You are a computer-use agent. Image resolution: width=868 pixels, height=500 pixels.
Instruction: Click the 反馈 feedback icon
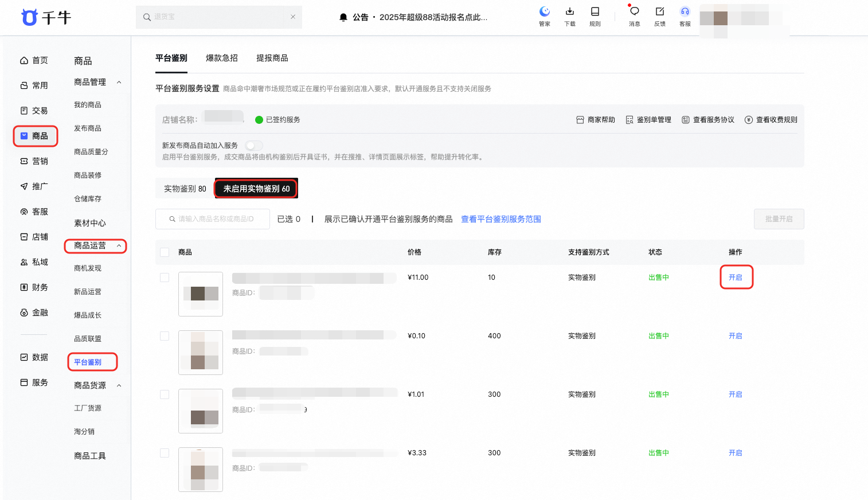(660, 16)
